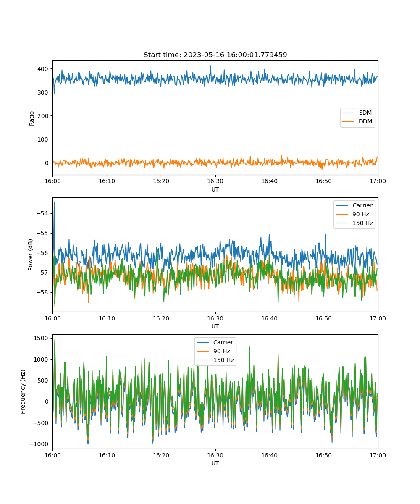Select Carrier in the Power plot legend
Viewport: 420px width, 504px height.
pyautogui.click(x=362, y=205)
